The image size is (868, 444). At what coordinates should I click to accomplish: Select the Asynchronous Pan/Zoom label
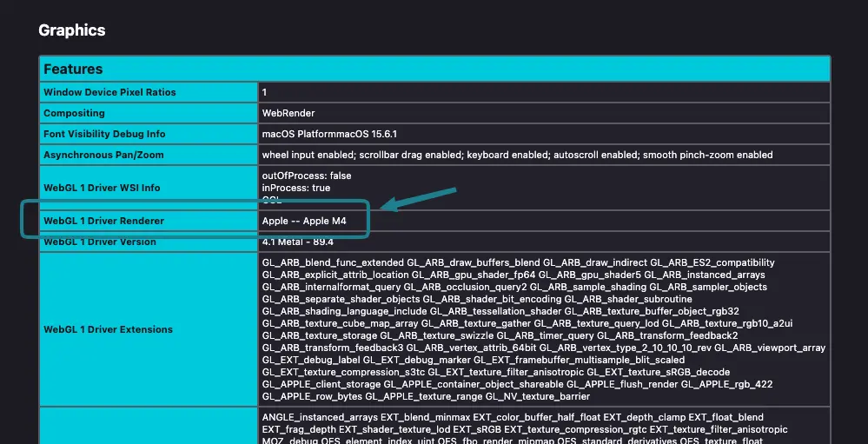pos(103,155)
